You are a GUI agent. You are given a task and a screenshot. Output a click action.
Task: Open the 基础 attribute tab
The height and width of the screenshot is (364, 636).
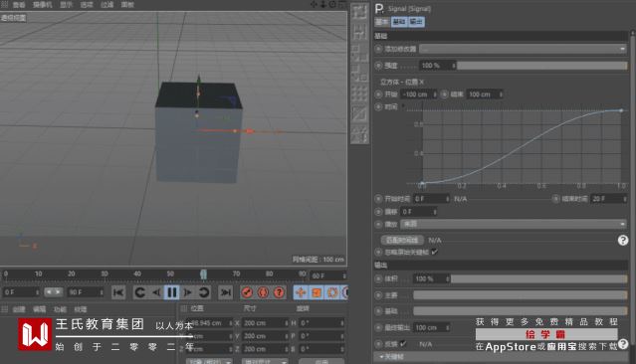pyautogui.click(x=399, y=22)
